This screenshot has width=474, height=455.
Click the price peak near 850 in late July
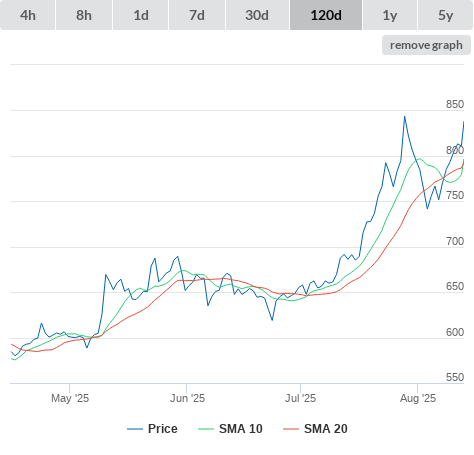(x=405, y=117)
